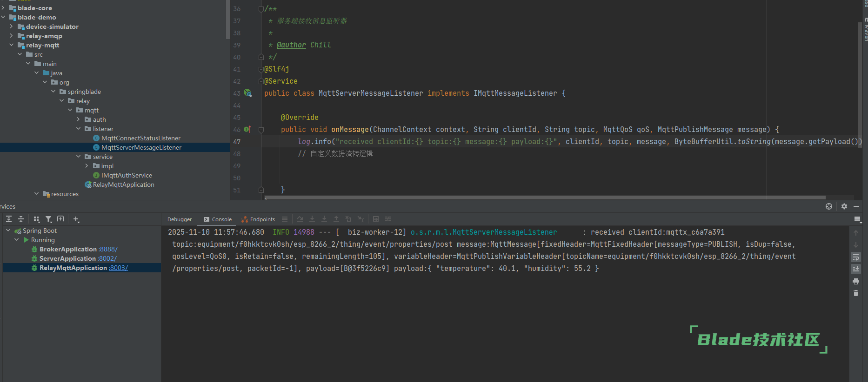
Task: Clear console output with trash icon
Action: coord(856,293)
